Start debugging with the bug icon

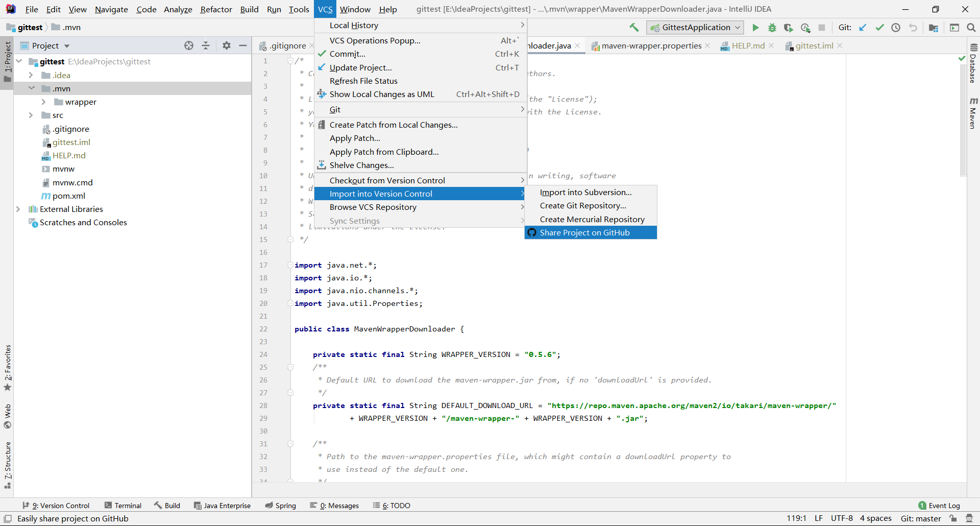[x=772, y=28]
